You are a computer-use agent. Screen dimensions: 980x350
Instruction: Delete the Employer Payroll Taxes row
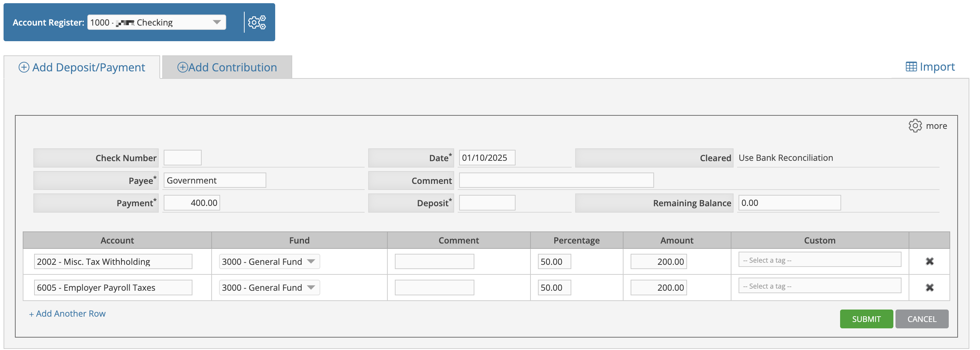pyautogui.click(x=930, y=288)
